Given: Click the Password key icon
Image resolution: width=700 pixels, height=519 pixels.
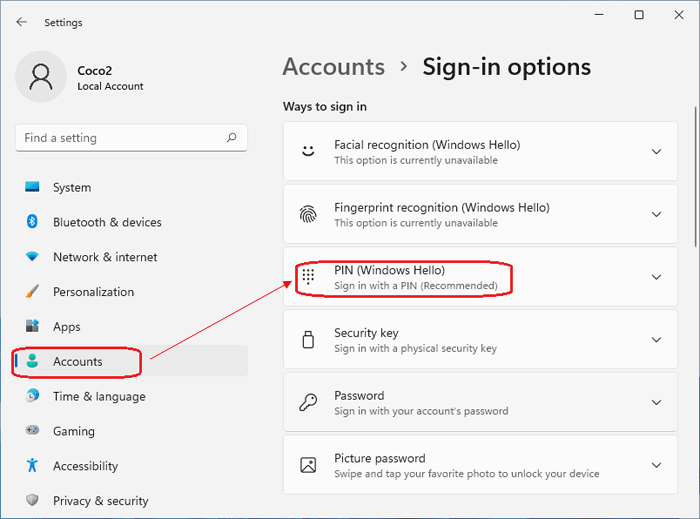Looking at the screenshot, I should tap(308, 402).
